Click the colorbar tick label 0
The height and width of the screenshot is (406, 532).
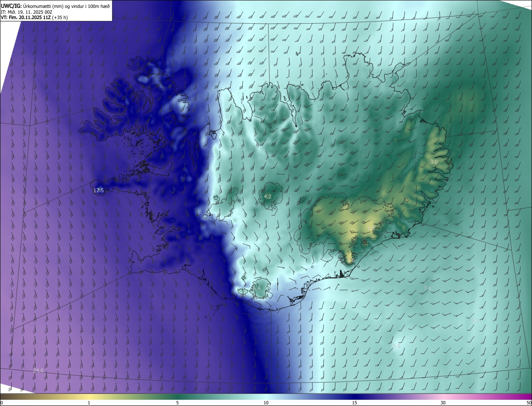tap(2, 403)
